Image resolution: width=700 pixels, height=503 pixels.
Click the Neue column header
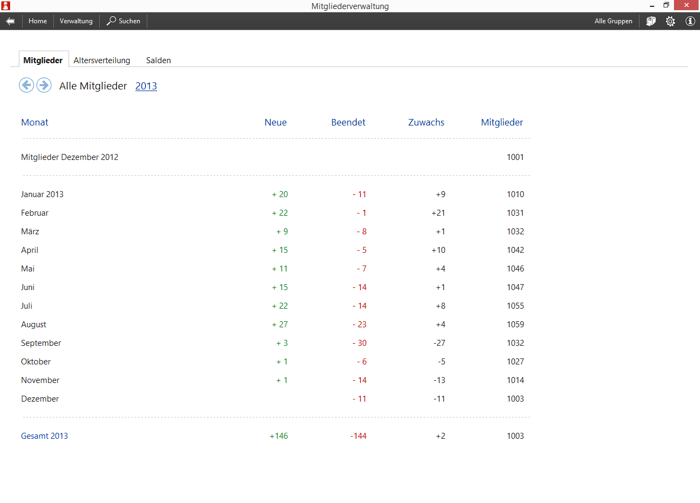275,122
